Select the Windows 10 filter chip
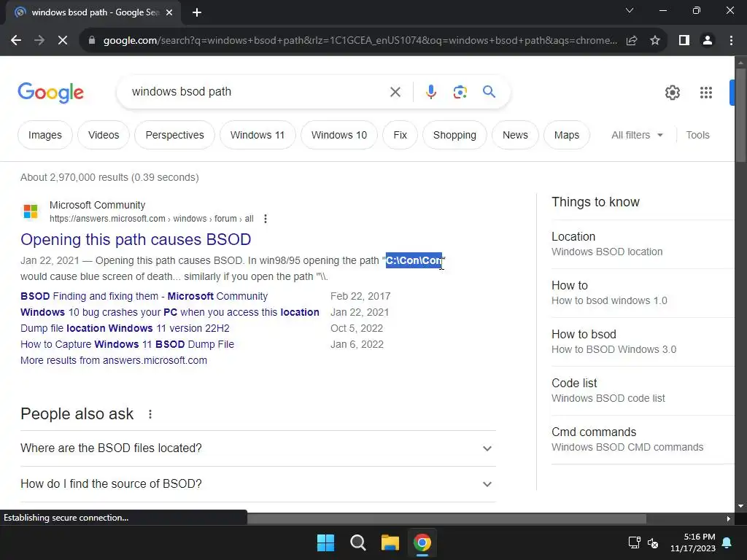This screenshot has height=560, width=747. pyautogui.click(x=338, y=135)
